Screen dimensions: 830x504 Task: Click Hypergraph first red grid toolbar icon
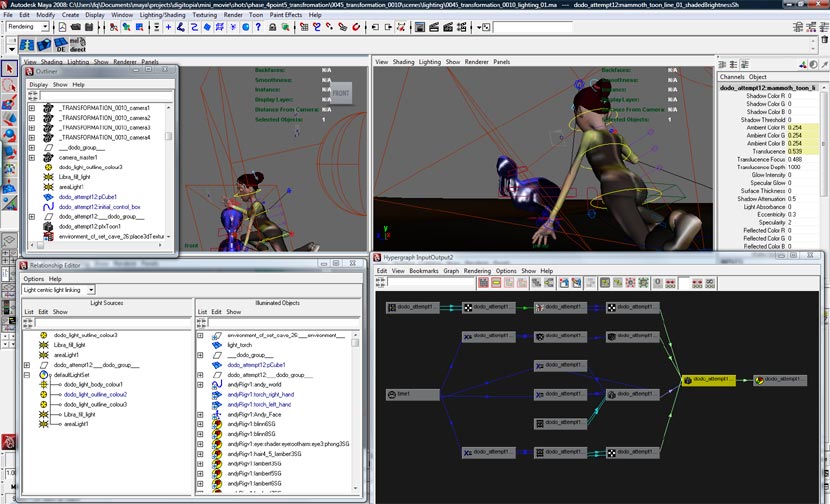483,283
